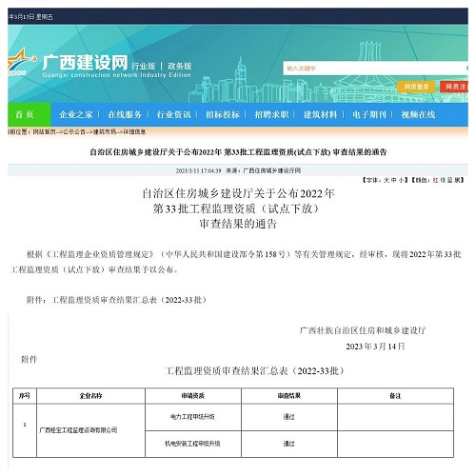This screenshot has height=476, width=476.
Task: Click the signature 广西壮族自治区住房和城乡建设厅
Action: coord(363,330)
